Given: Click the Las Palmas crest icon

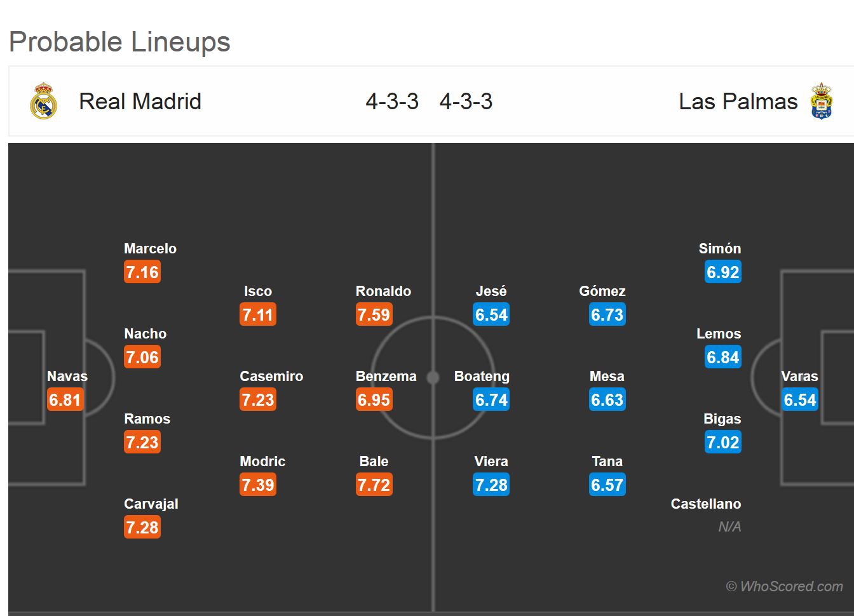Looking at the screenshot, I should tap(821, 101).
